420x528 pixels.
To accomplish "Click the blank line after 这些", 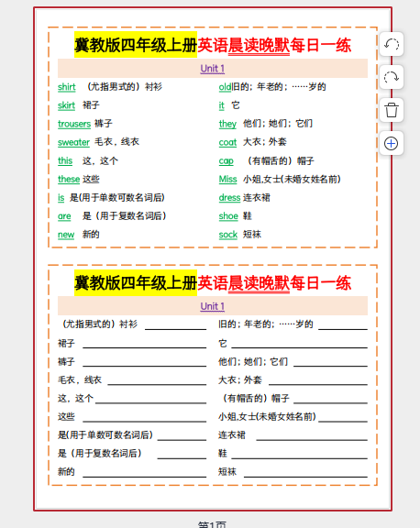I will click(x=145, y=421).
